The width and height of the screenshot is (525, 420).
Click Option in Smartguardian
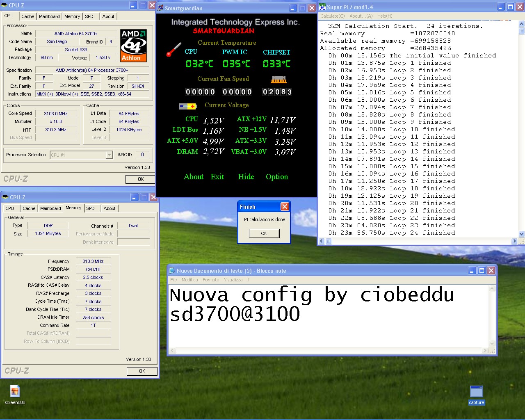tap(277, 177)
